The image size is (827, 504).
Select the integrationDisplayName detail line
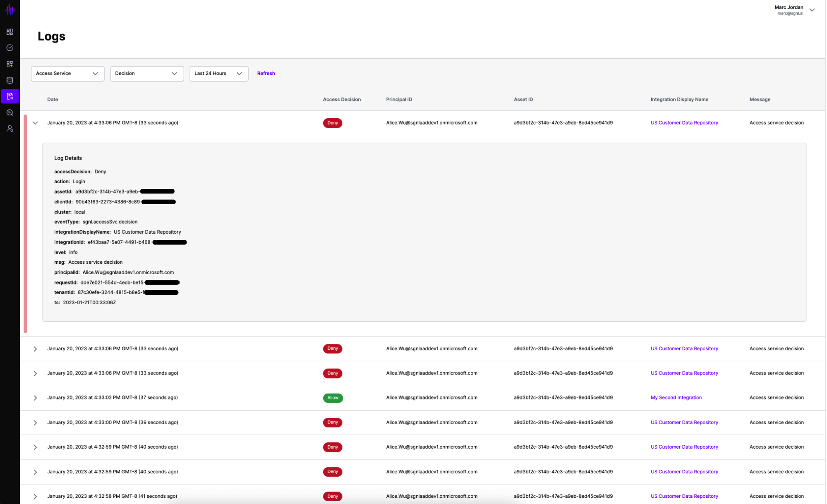117,232
